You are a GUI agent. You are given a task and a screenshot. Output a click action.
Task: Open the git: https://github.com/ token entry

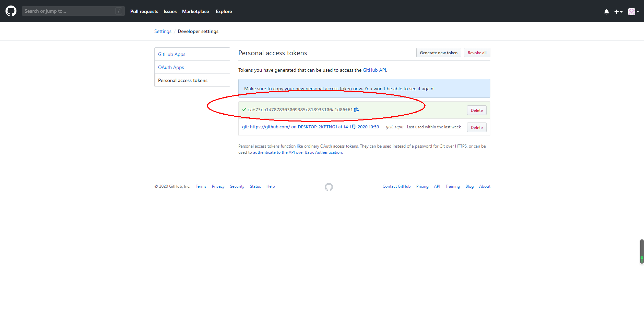311,127
